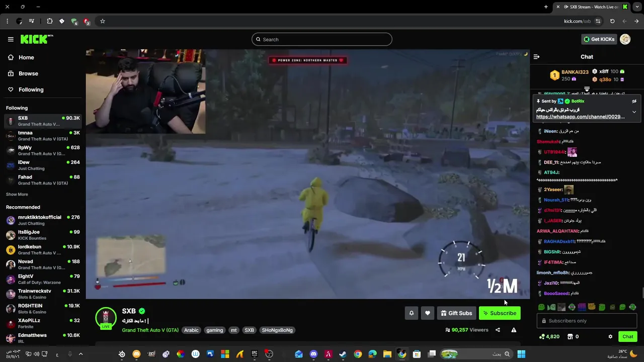Open recommended channel lordkebun
The width and height of the screenshot is (644, 362).
pos(43,250)
